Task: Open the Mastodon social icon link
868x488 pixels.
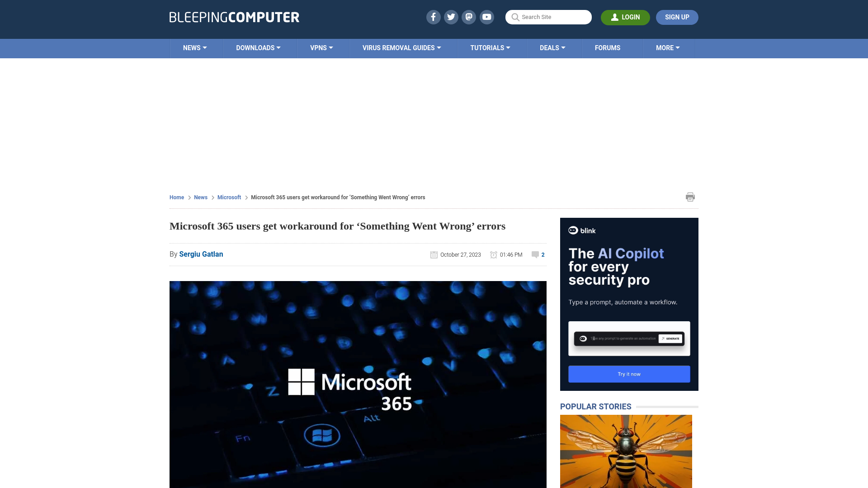Action: [469, 17]
